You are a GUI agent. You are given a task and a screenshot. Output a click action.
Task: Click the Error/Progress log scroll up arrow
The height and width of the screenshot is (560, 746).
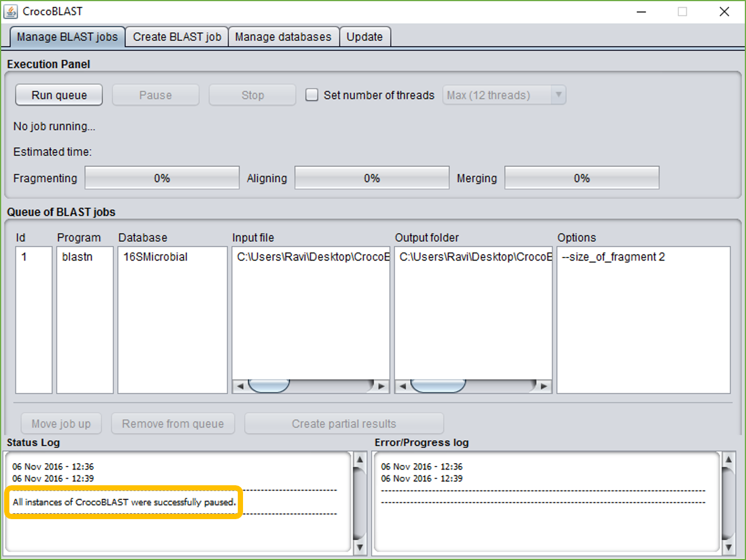(x=728, y=460)
